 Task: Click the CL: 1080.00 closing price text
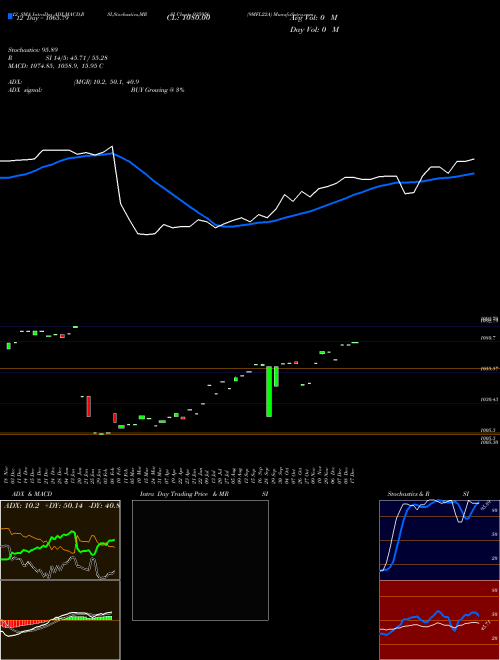point(189,18)
